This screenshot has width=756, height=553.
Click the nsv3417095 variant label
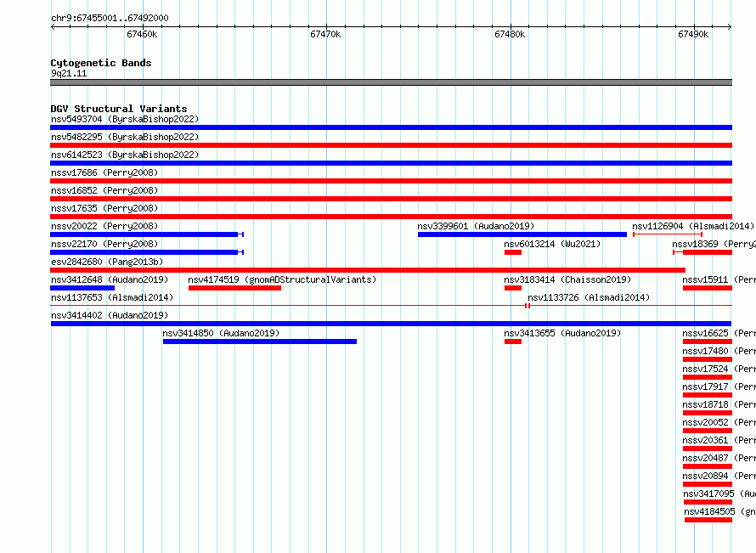[719, 494]
